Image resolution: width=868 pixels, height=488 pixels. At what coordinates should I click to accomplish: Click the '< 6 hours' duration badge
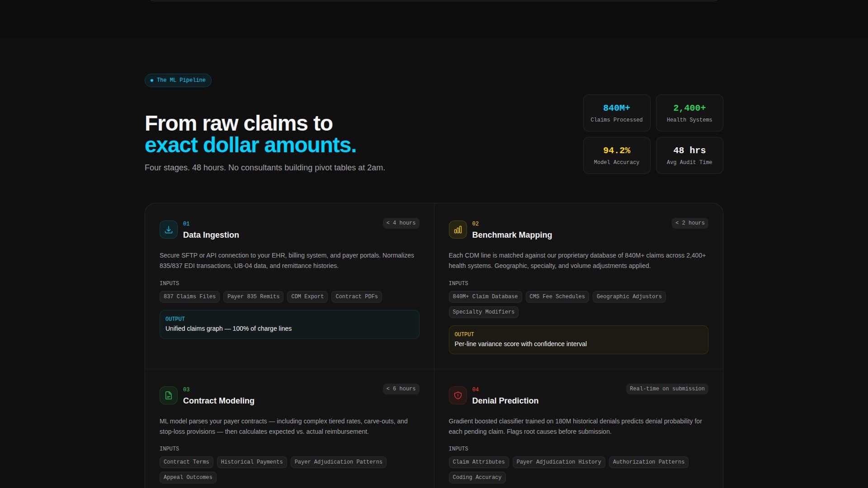pos(401,389)
